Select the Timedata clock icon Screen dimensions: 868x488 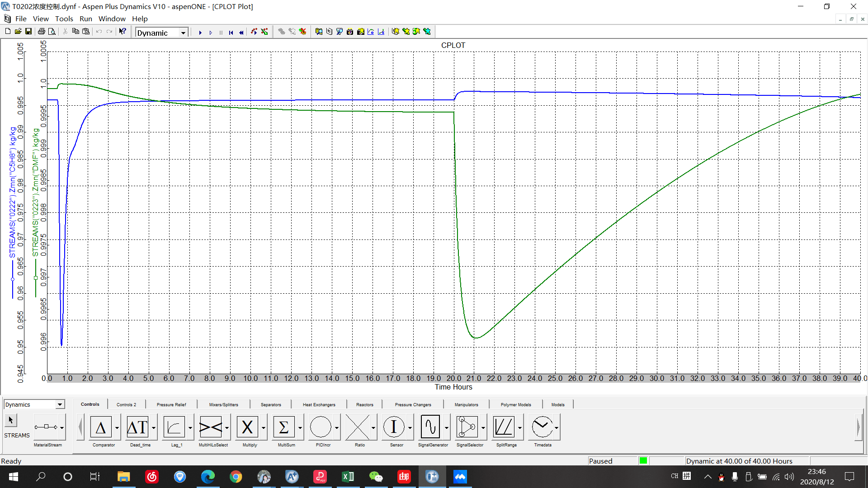coord(542,427)
